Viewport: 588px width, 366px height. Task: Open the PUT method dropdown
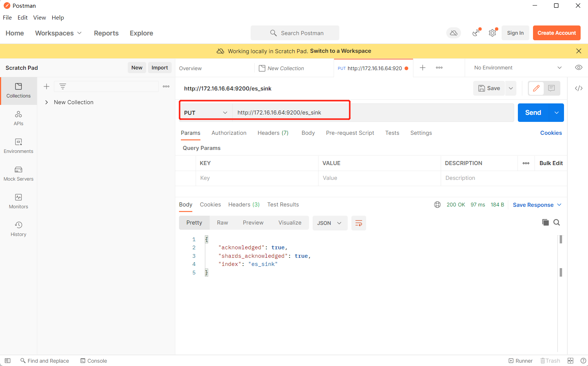[206, 113]
